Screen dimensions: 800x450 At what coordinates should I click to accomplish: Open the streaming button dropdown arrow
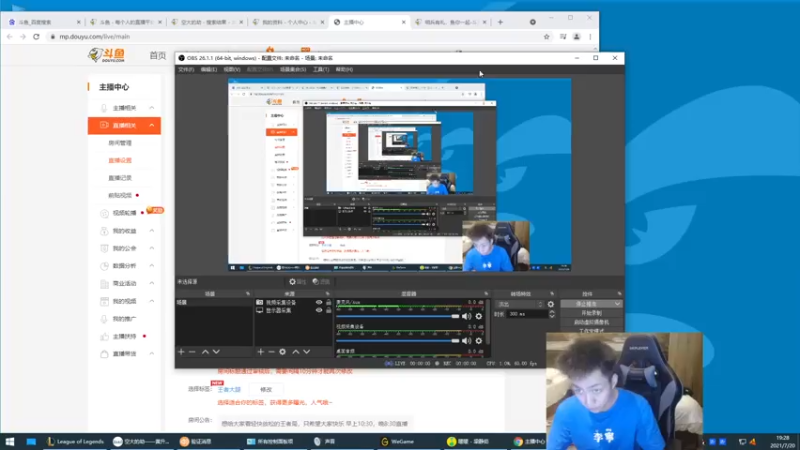click(x=617, y=304)
